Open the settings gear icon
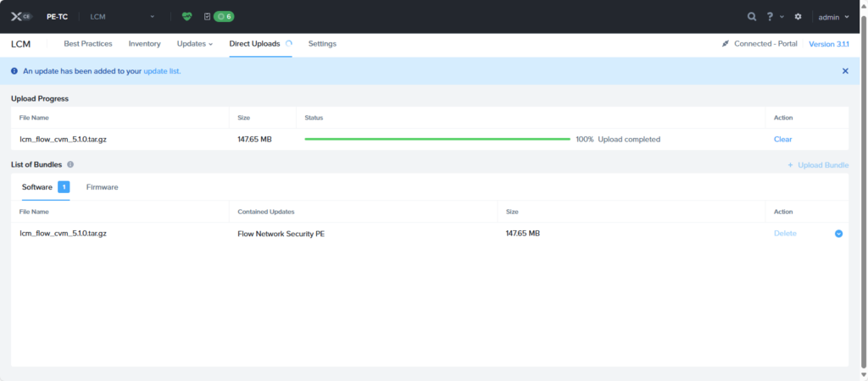 798,17
